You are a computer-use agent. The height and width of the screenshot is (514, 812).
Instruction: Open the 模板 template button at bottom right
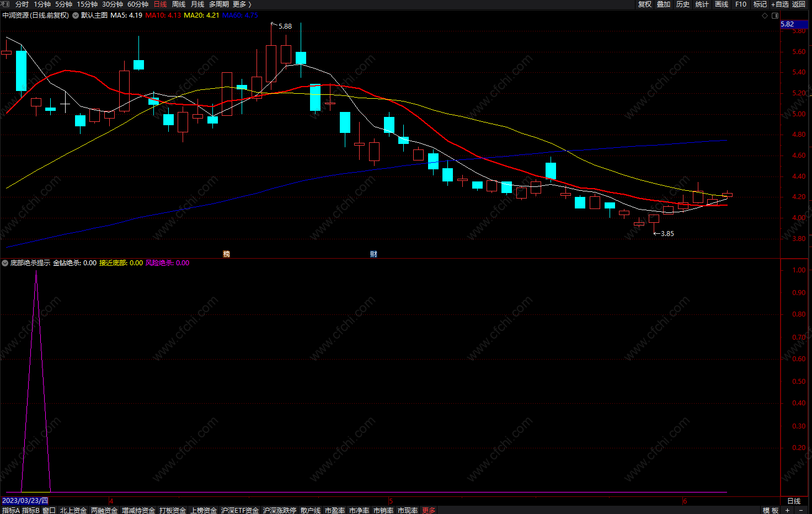coord(771,510)
